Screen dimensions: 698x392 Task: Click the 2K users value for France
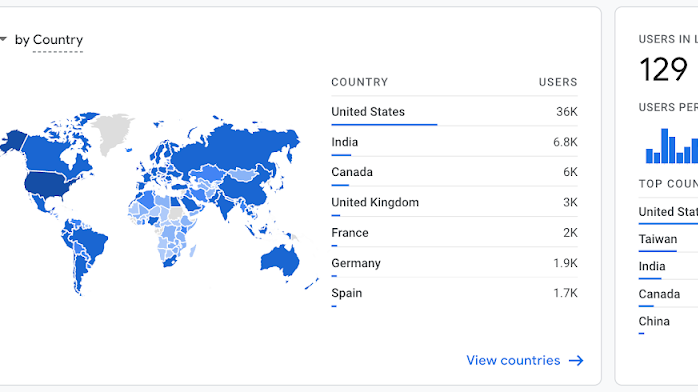tap(570, 233)
